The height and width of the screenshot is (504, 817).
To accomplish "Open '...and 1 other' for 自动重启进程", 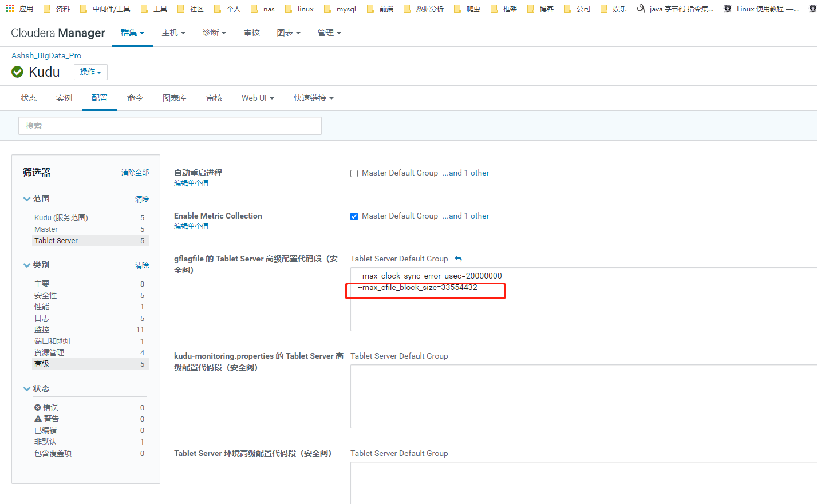I will coord(466,173).
